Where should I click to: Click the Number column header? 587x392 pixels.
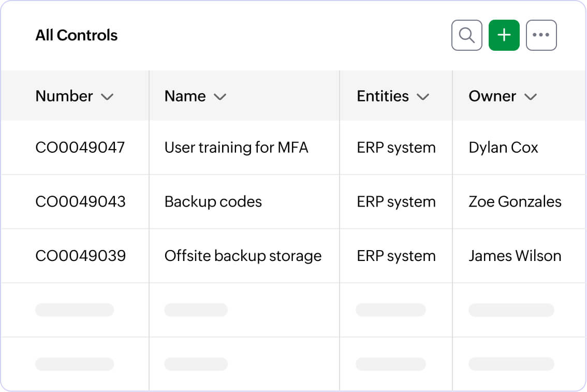[64, 96]
